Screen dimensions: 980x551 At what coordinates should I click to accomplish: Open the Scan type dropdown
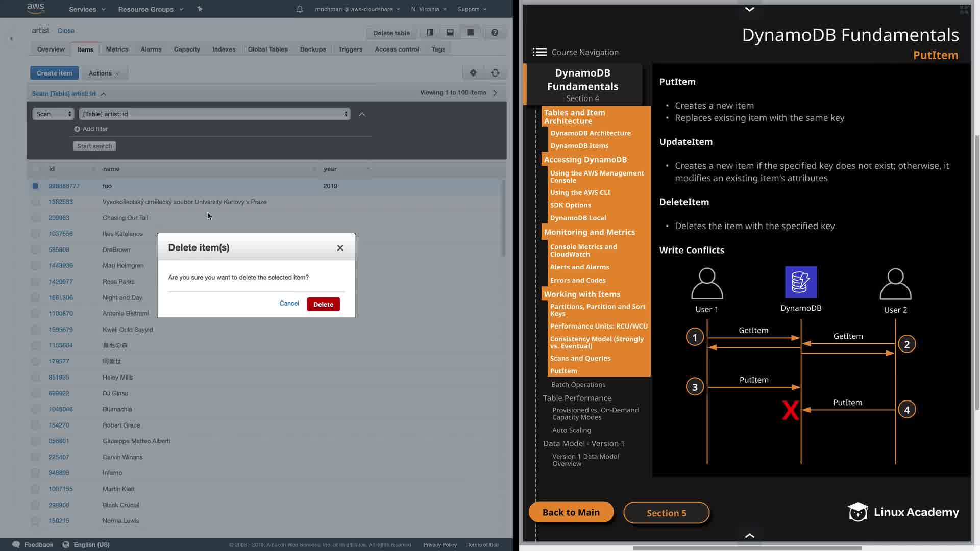coord(53,114)
